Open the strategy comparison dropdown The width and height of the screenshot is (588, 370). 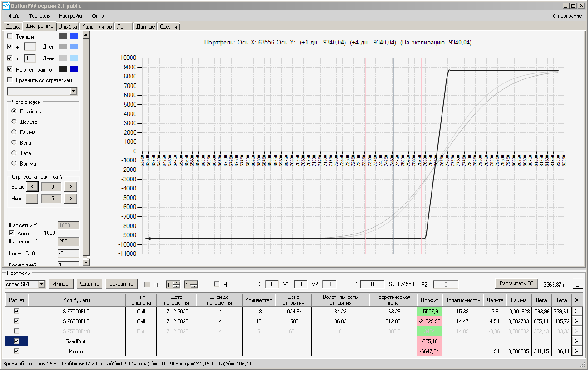73,91
